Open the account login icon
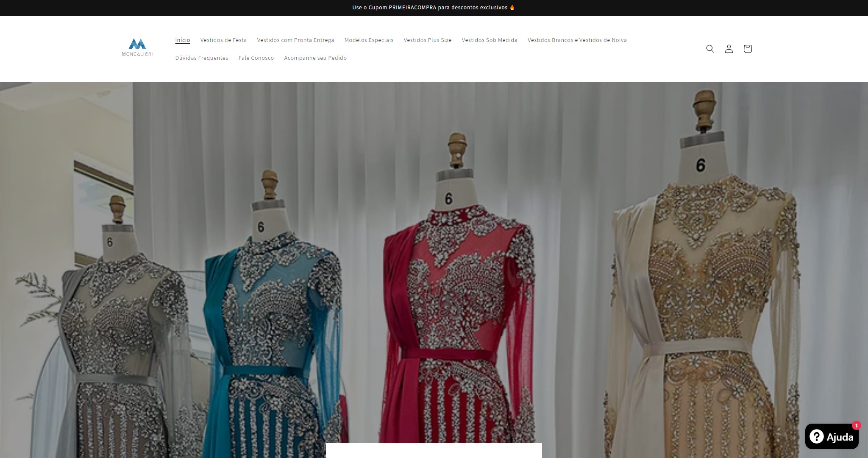 (x=729, y=49)
